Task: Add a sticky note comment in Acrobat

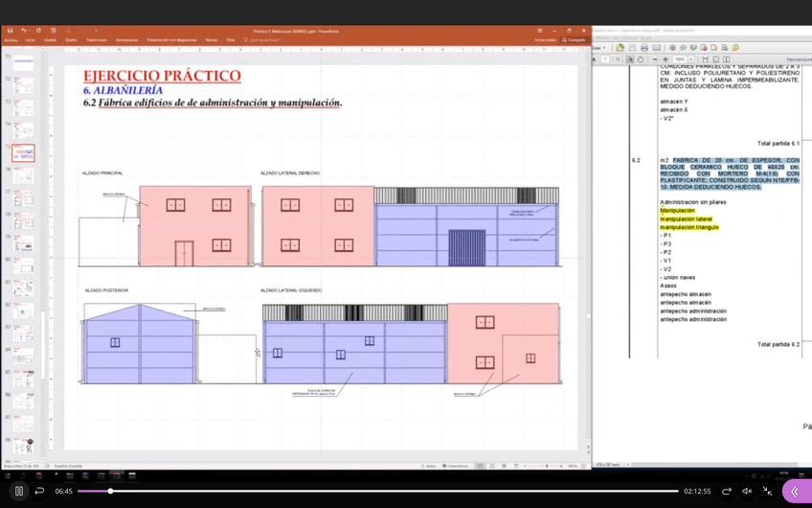Action: pos(683,48)
